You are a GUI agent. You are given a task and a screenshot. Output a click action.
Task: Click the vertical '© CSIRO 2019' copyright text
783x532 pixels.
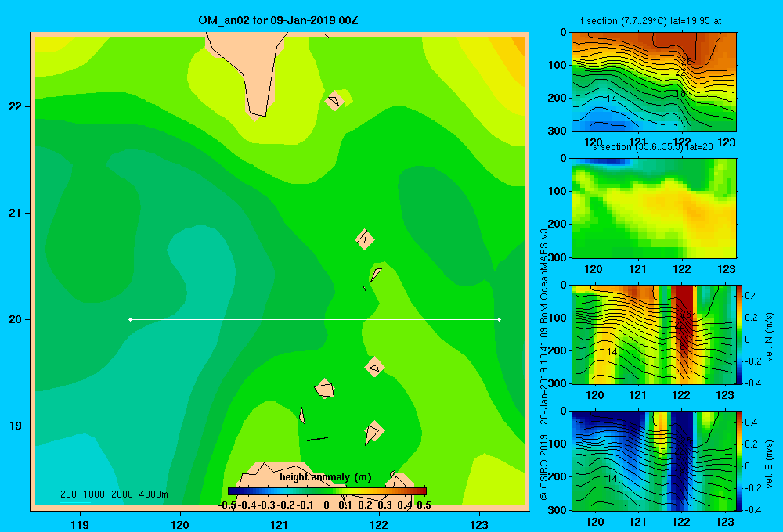tap(544, 467)
